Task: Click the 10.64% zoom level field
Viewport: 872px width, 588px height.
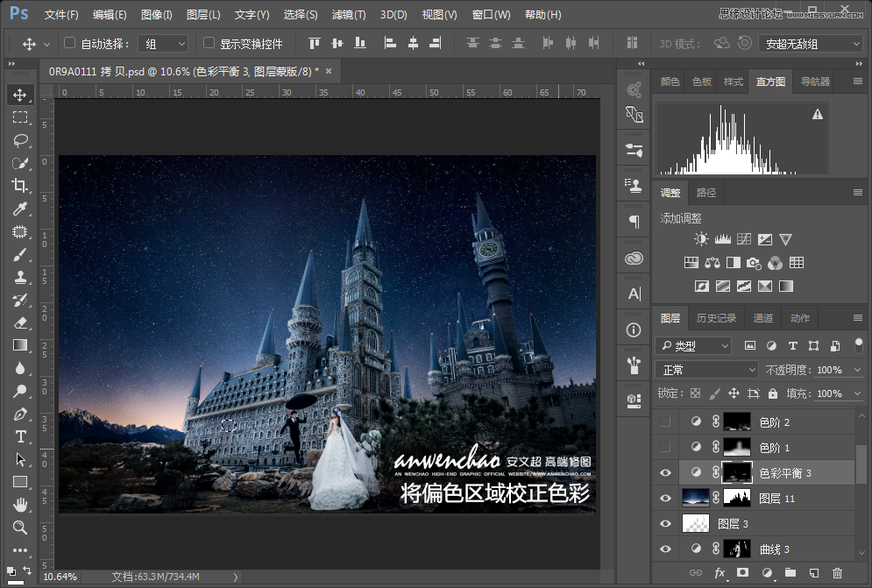Action: point(60,577)
